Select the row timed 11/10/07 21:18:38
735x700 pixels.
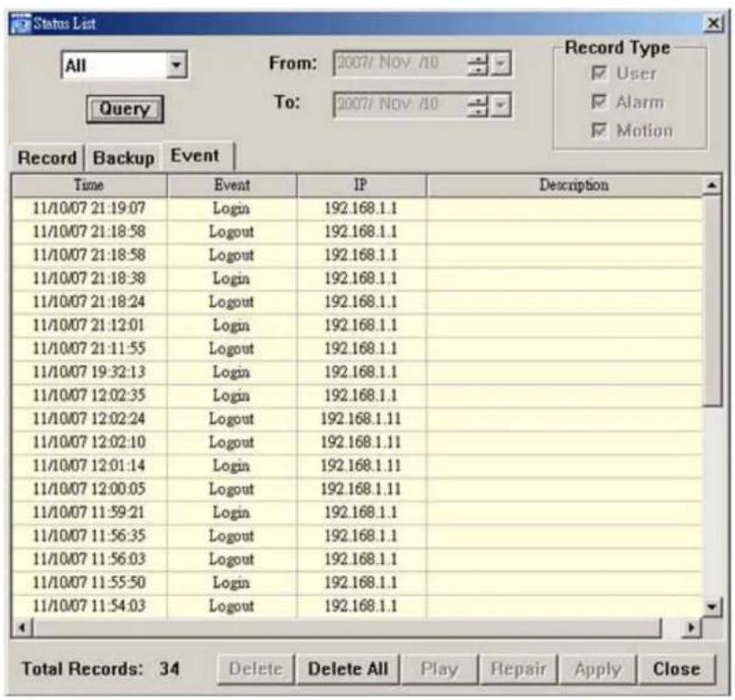point(357,278)
